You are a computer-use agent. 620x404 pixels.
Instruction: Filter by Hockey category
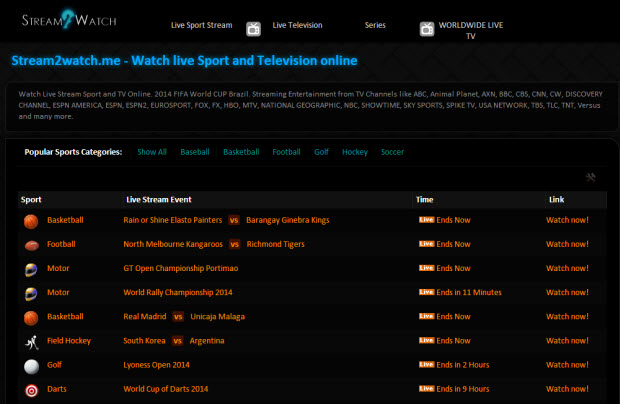click(x=355, y=152)
